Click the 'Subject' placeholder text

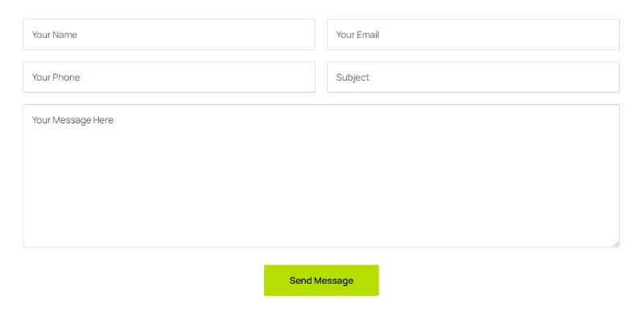coord(353,77)
